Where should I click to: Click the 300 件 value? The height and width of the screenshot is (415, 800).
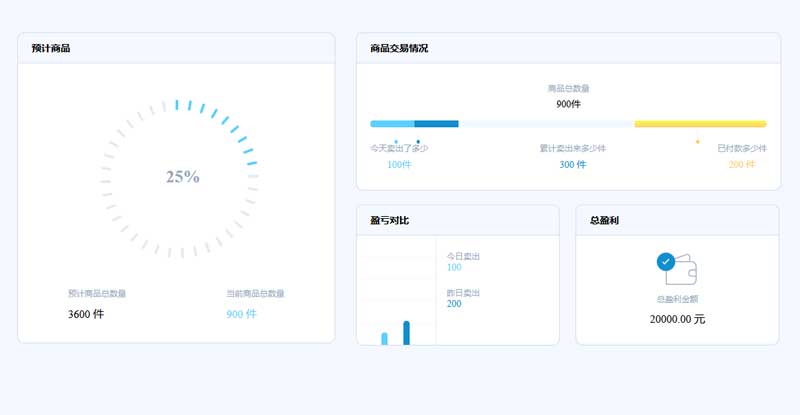coord(572,164)
